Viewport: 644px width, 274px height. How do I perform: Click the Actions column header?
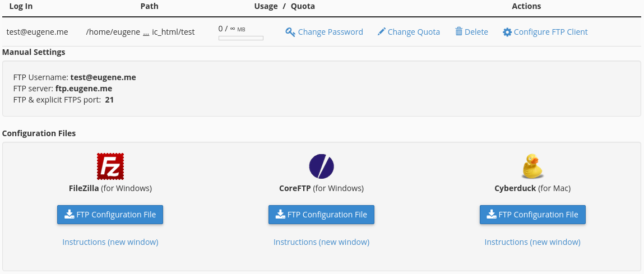point(526,6)
